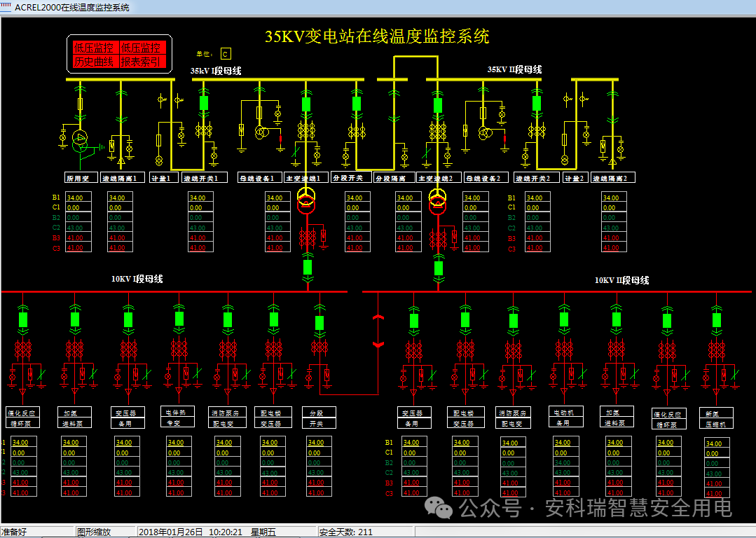Click bottom 41.00 value under 进线隔离2
The width and height of the screenshot is (756, 538).
tap(614, 248)
